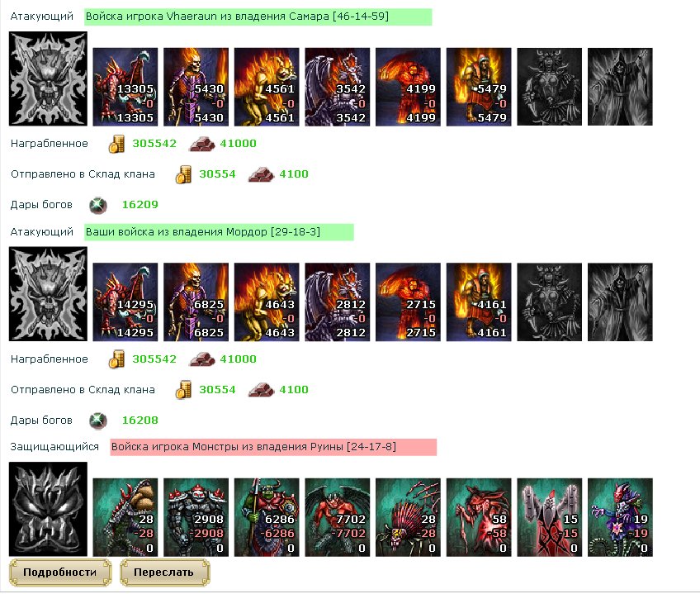Select Vhaeraun's unit portrait showing 13305

click(125, 87)
